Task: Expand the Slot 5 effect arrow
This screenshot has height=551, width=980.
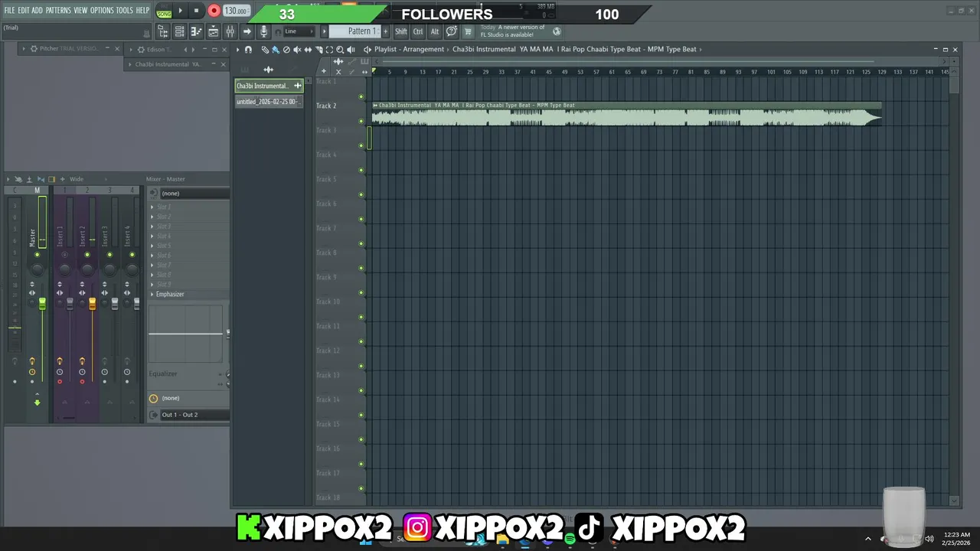Action: [x=152, y=246]
